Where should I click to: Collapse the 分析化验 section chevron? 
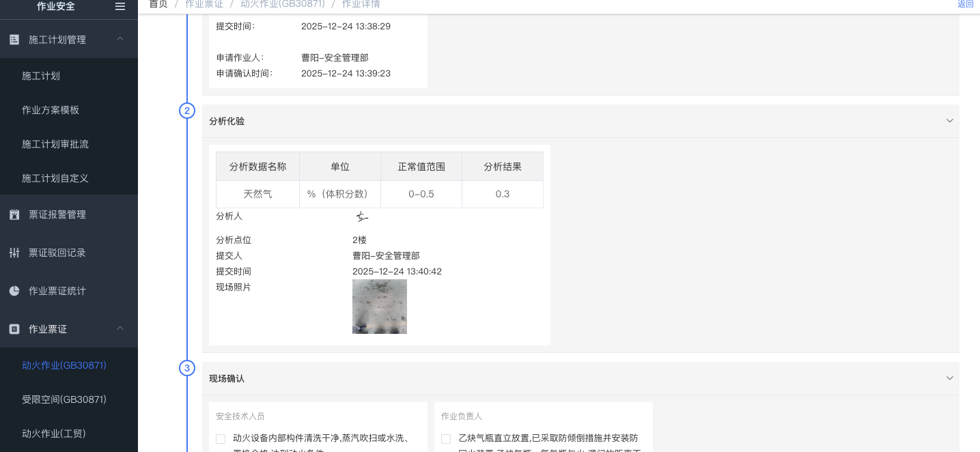click(949, 121)
